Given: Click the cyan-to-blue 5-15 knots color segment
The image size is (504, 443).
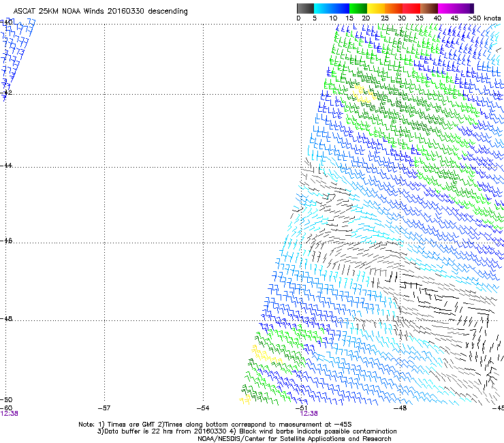Looking at the screenshot, I should [332, 8].
